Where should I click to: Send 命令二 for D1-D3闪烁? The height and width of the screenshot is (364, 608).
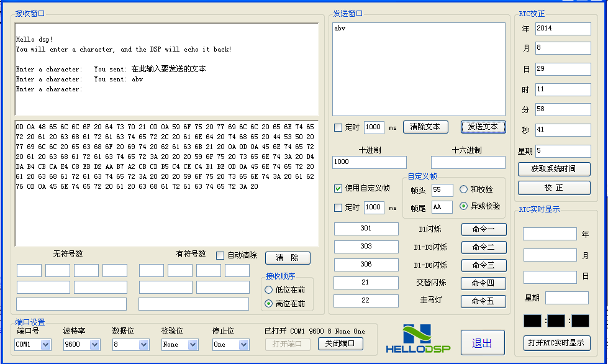tap(484, 247)
